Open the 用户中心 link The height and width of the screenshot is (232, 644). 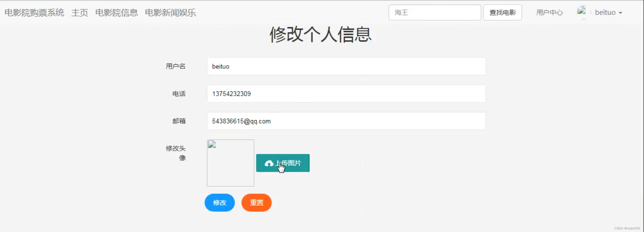click(x=549, y=12)
